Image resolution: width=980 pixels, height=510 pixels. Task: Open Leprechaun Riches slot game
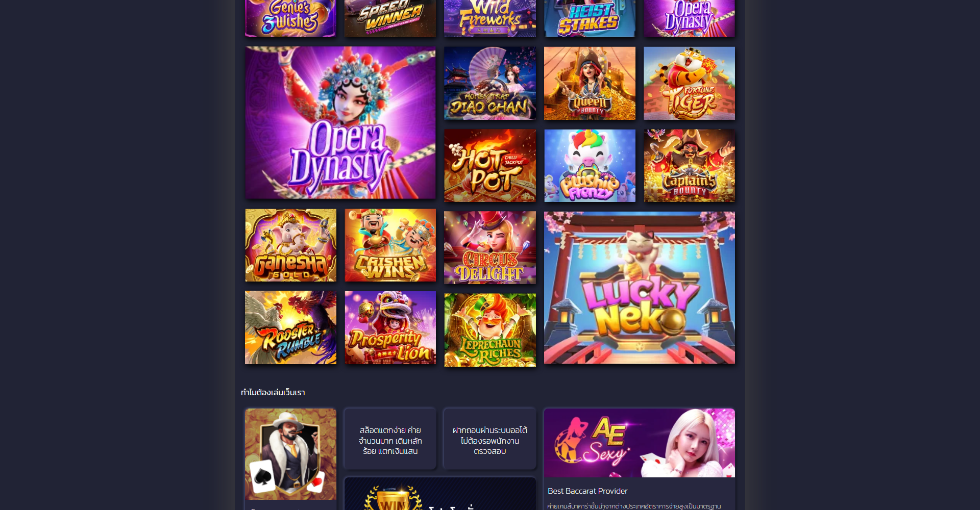(490, 330)
